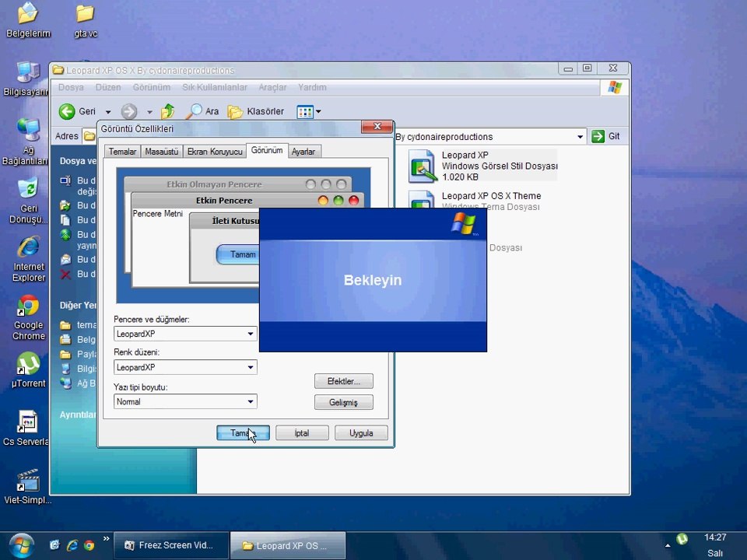Select the µTorrent desktop icon
Screen dimensions: 747x560
click(x=29, y=370)
